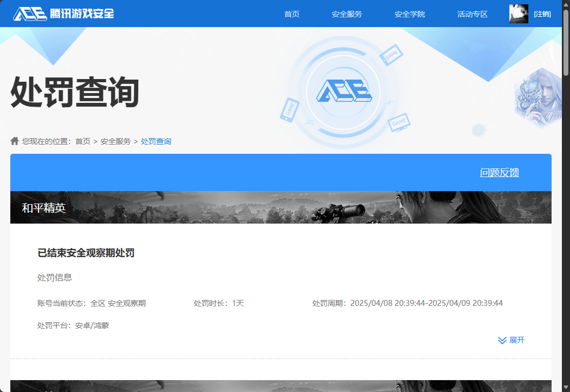Log out via the [注销] link
This screenshot has width=570, height=392.
pos(542,14)
